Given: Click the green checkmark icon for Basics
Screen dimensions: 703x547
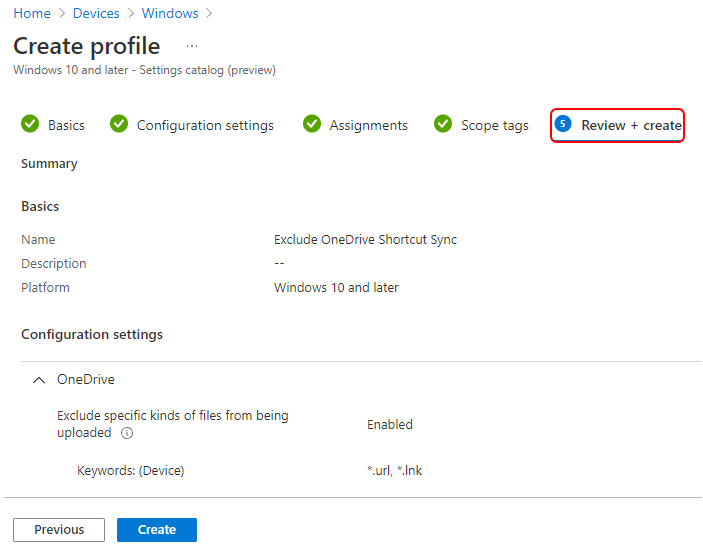Looking at the screenshot, I should tap(30, 124).
